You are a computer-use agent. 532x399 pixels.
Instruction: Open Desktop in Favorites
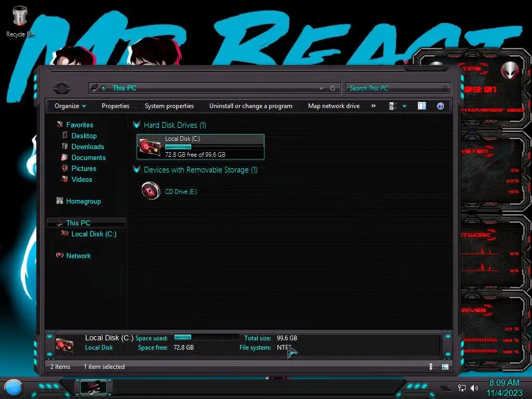pos(84,136)
